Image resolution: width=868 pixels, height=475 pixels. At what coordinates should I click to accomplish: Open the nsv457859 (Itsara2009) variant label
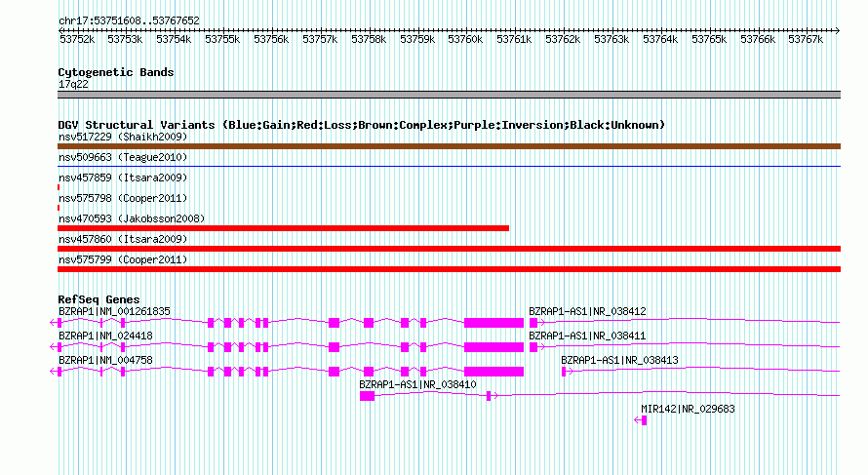coord(123,178)
